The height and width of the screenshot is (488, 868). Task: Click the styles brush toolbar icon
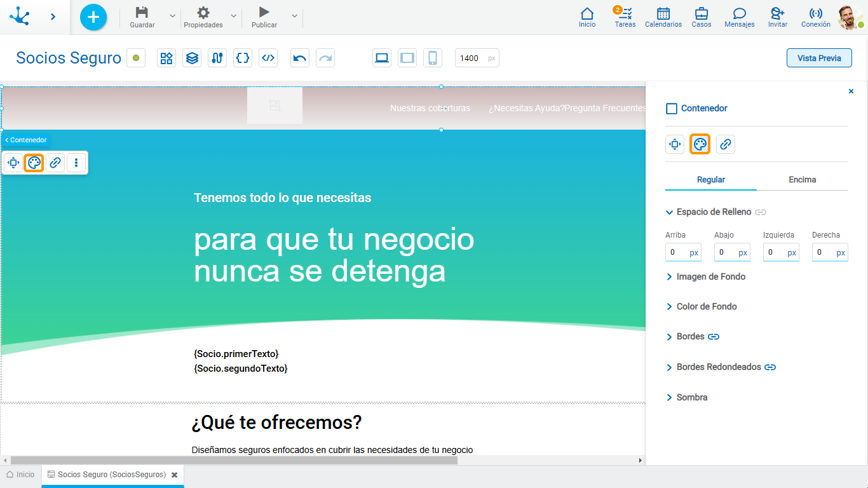(217, 58)
